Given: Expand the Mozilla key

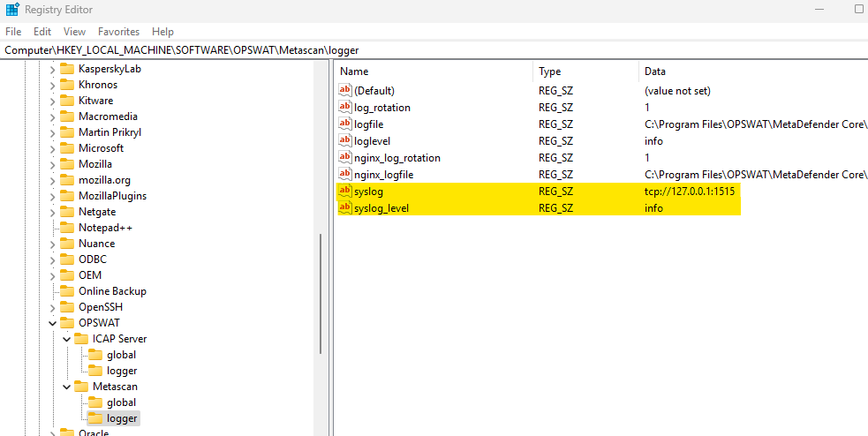Looking at the screenshot, I should [x=53, y=164].
